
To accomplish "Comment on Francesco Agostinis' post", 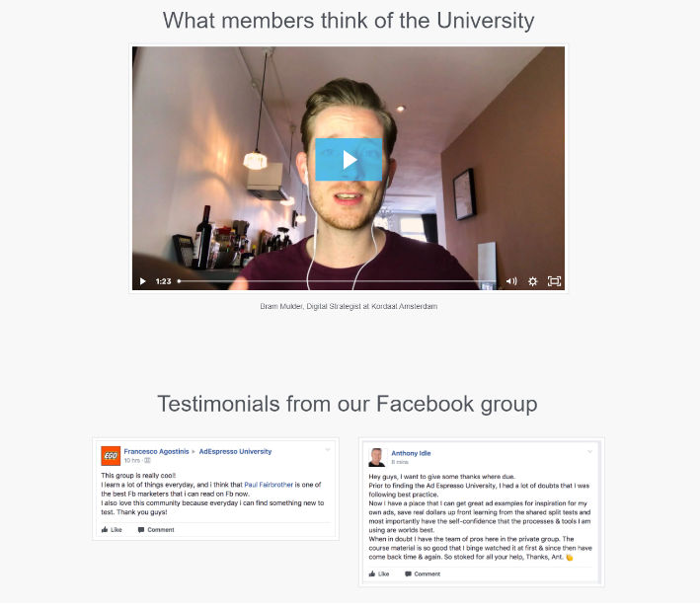I will point(156,530).
